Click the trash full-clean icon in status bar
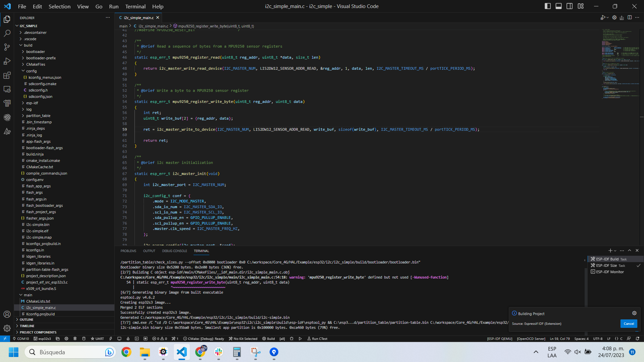The image size is (644, 362). tap(75, 339)
